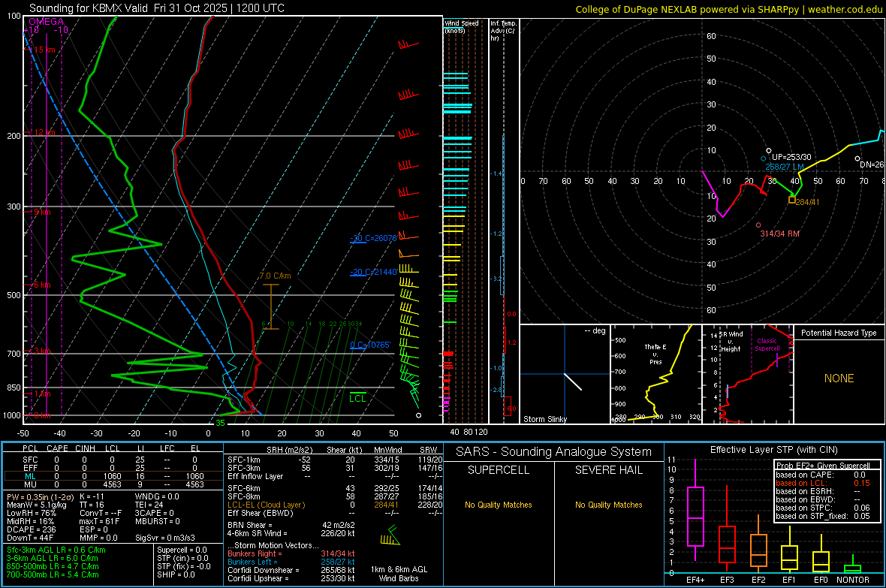Click the LowRH = 76% value
886x588 pixels.
tap(31, 514)
